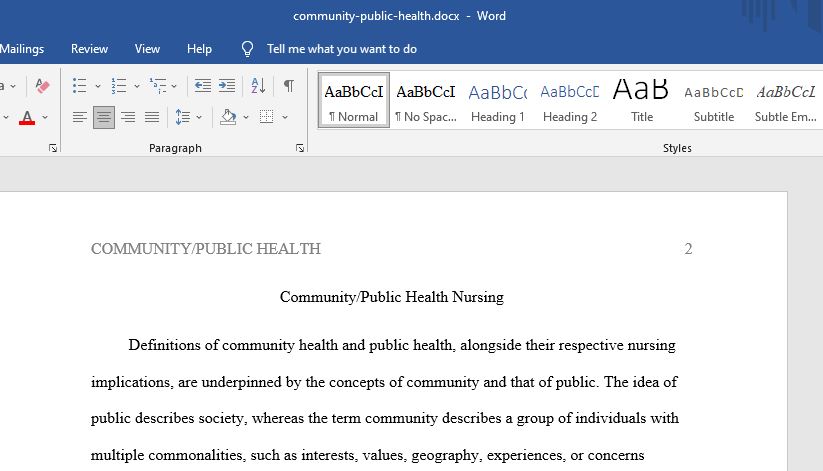Click the word Definitions in first paragraph

click(x=164, y=345)
